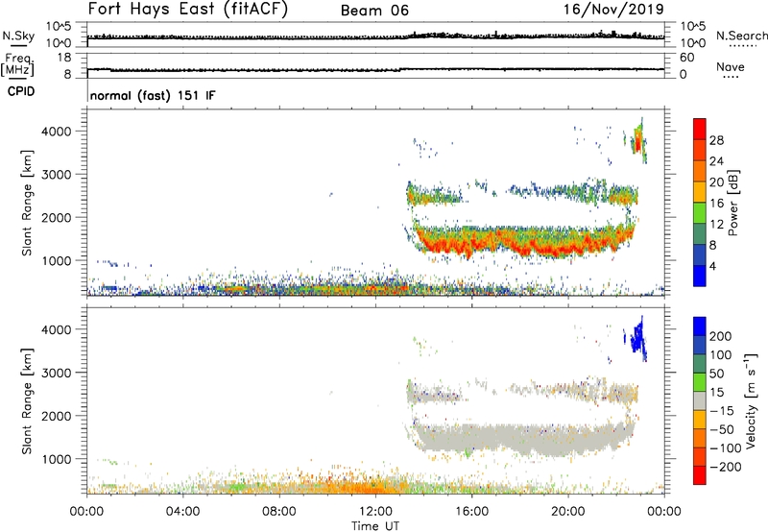768x532 pixels.
Task: Click the 'N.Search' legend label
Action: click(x=741, y=36)
